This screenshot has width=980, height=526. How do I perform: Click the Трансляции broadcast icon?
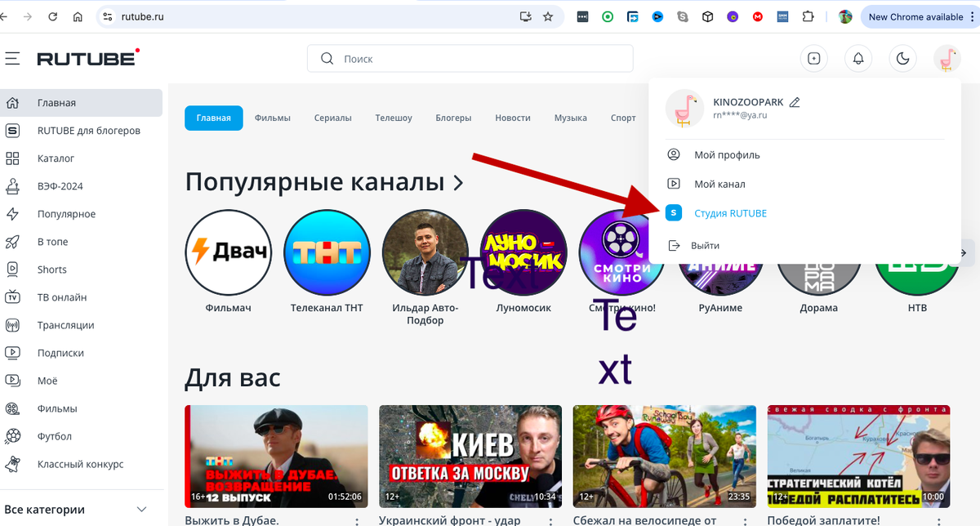(x=13, y=325)
